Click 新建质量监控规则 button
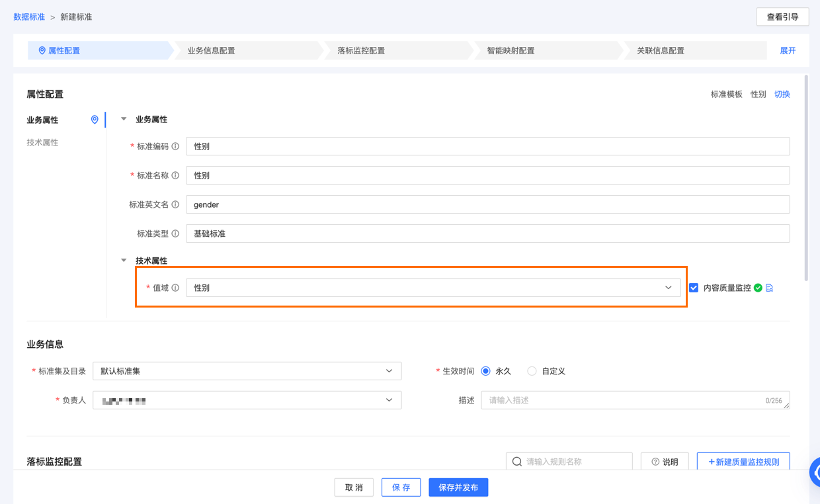The width and height of the screenshot is (820, 504). click(x=743, y=462)
